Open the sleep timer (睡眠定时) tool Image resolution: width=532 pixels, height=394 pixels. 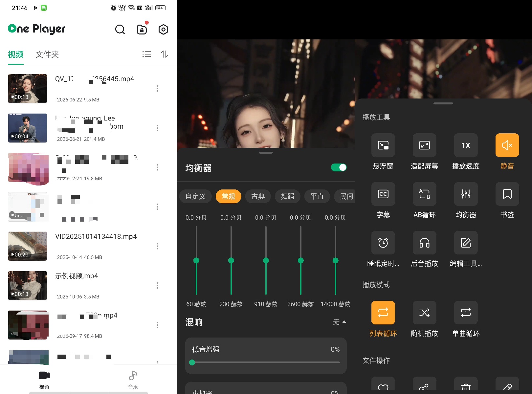click(383, 243)
